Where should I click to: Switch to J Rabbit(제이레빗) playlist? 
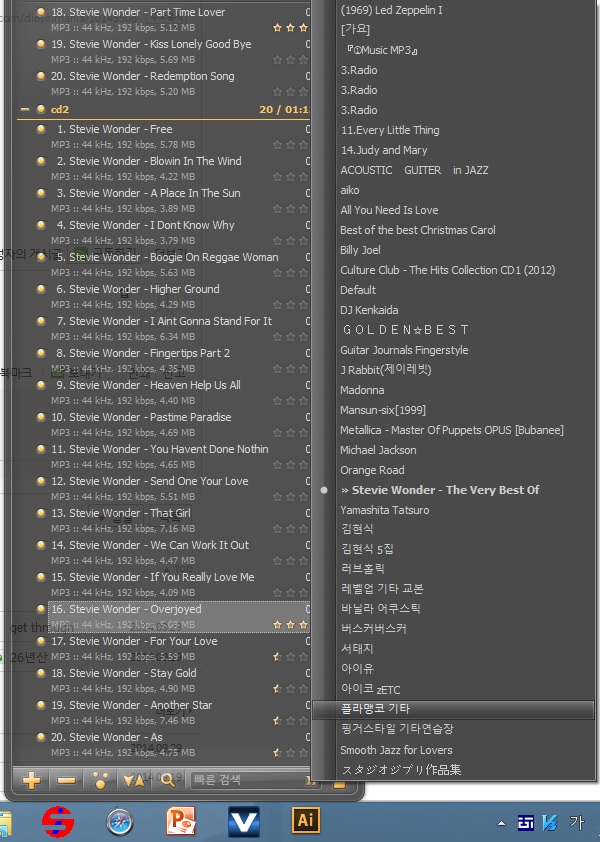[386, 369]
